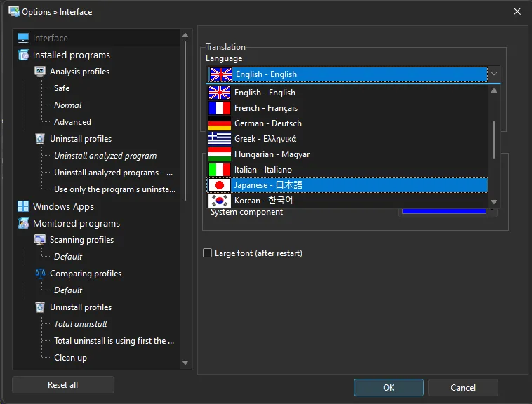532x404 pixels.
Task: Click the Interface monitor icon in tree
Action: [x=23, y=38]
